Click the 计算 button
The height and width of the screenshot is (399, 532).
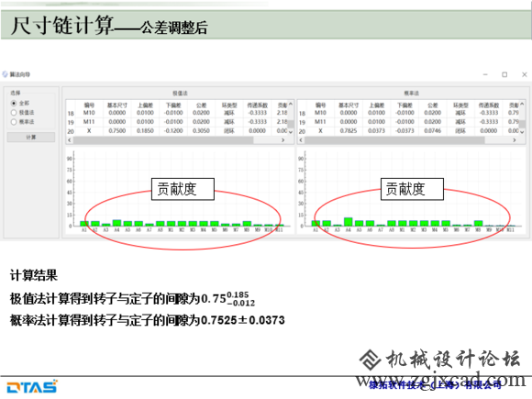tap(31, 137)
